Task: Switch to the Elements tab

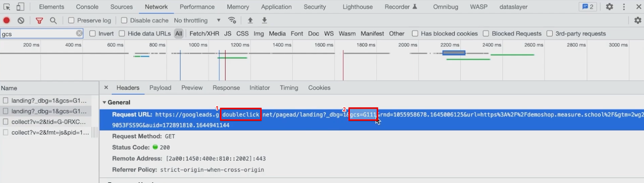Action: coord(52,7)
